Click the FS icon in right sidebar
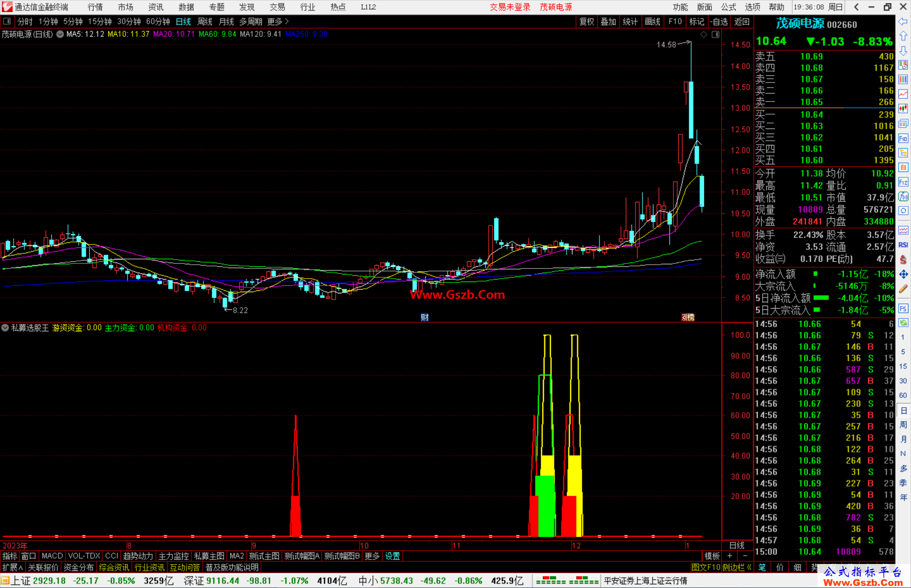The height and width of the screenshot is (588, 911). [903, 309]
